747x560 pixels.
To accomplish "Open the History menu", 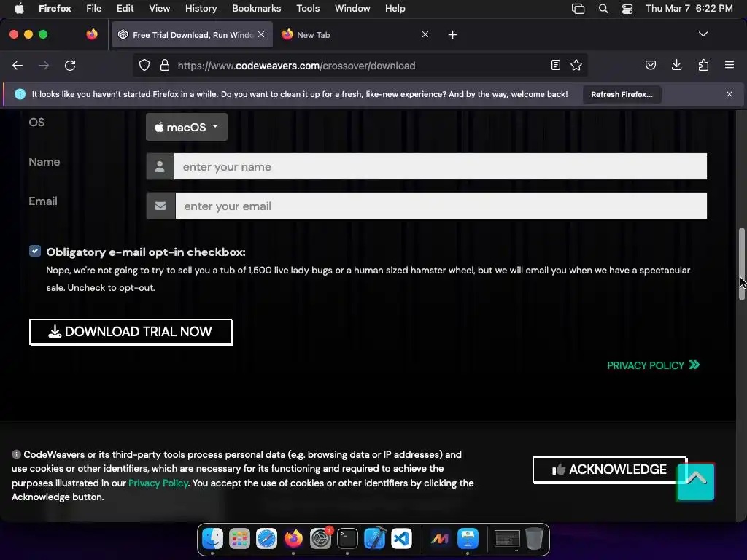I will tap(201, 9).
